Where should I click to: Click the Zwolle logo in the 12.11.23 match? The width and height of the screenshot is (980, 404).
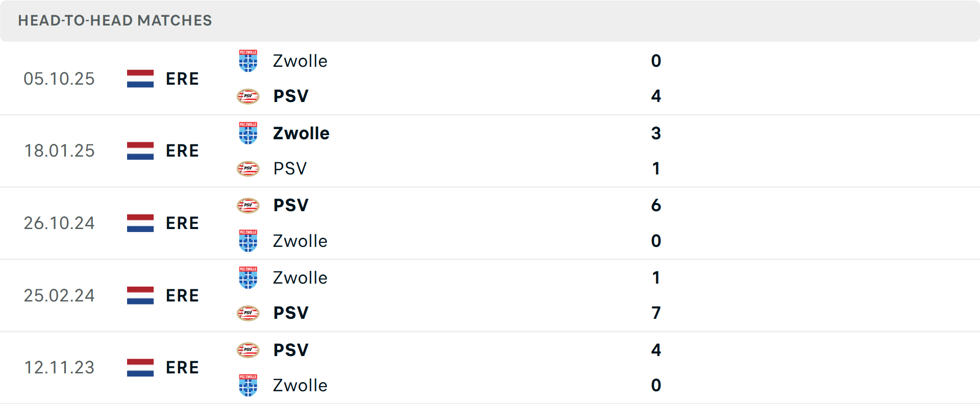(248, 385)
